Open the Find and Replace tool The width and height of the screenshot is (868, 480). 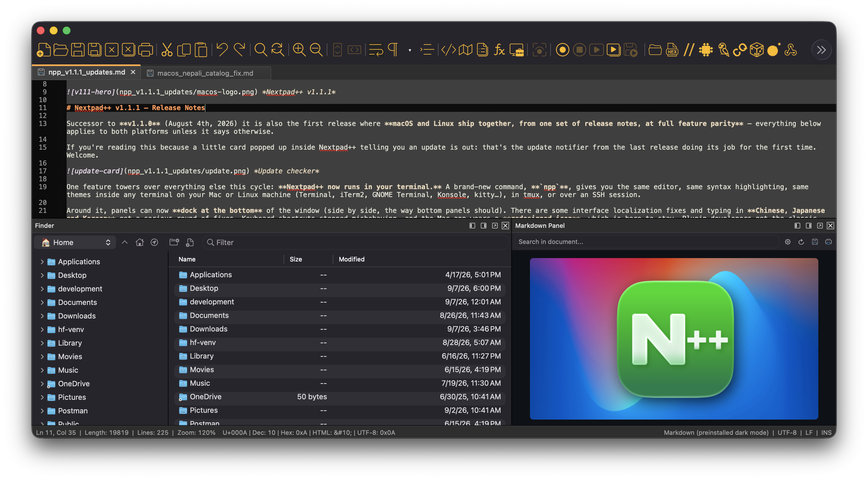(x=278, y=50)
